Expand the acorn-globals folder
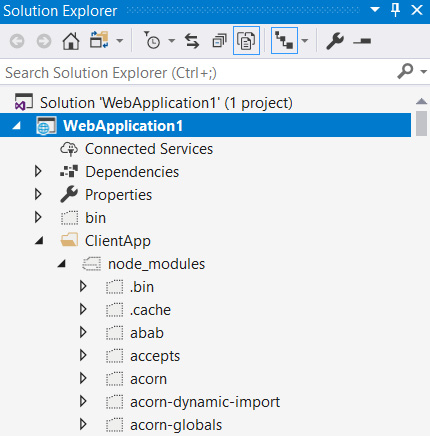 [x=83, y=424]
